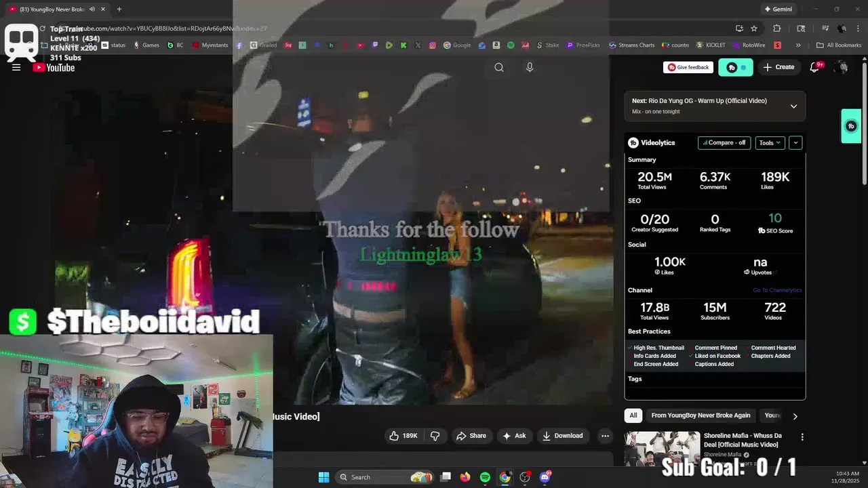Click the vidIQ side tab icon at right edge
Image resolution: width=868 pixels, height=488 pixels.
point(851,126)
